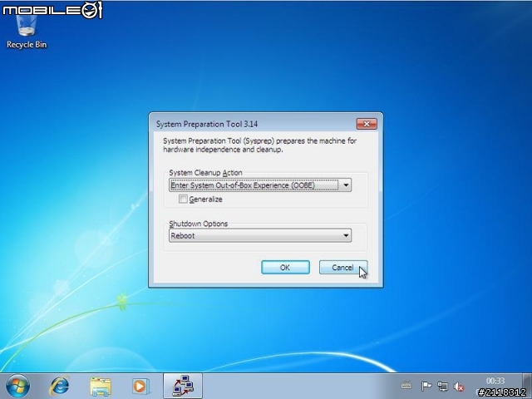Open Windows Explorer from the taskbar
Viewport: 532px width, 399px height.
coord(101,387)
